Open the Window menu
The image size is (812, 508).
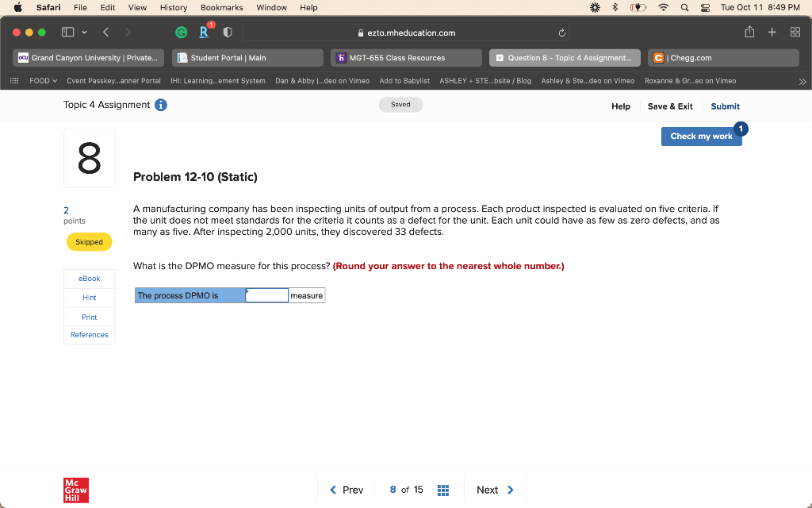(x=271, y=7)
